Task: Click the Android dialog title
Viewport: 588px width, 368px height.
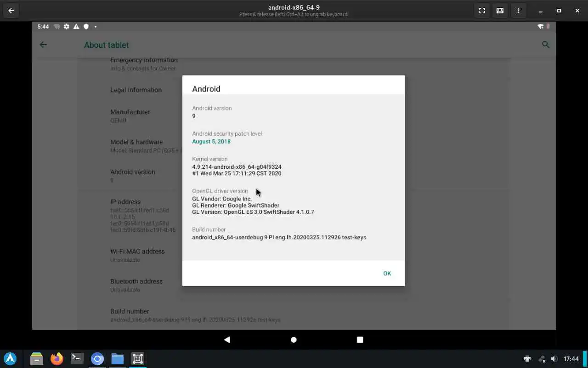Action: (206, 89)
